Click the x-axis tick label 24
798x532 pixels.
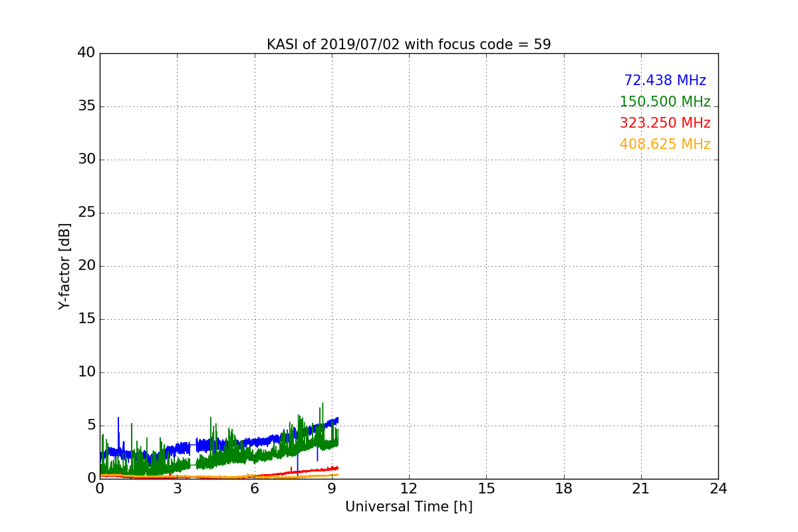(718, 489)
